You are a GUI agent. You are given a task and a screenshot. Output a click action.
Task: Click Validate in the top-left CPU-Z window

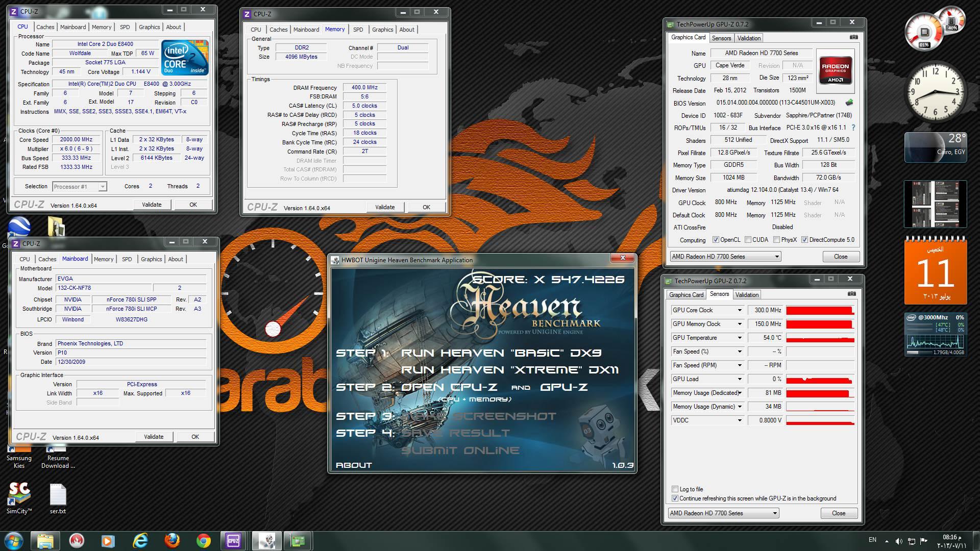tap(152, 205)
